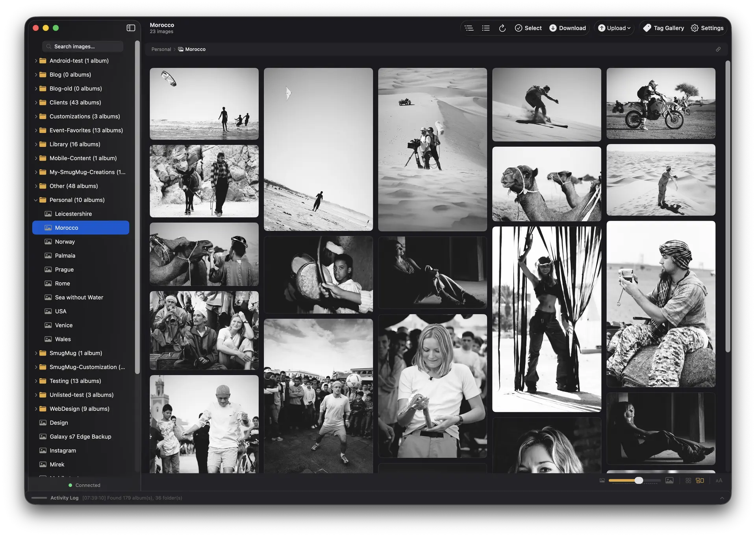Click the text size AA icon
Image resolution: width=756 pixels, height=537 pixels.
pyautogui.click(x=719, y=480)
